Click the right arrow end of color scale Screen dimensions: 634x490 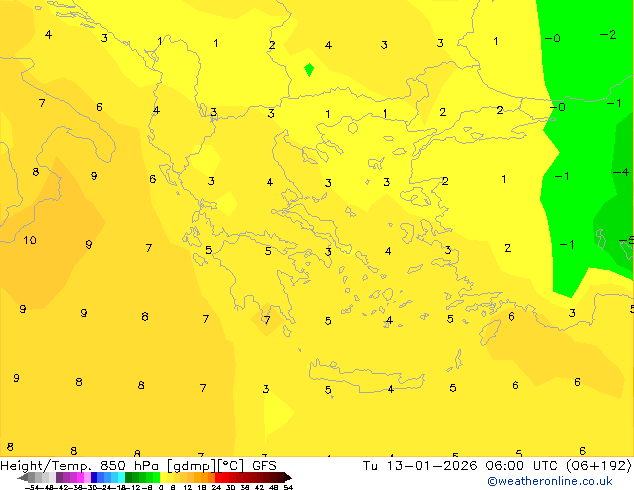point(288,477)
